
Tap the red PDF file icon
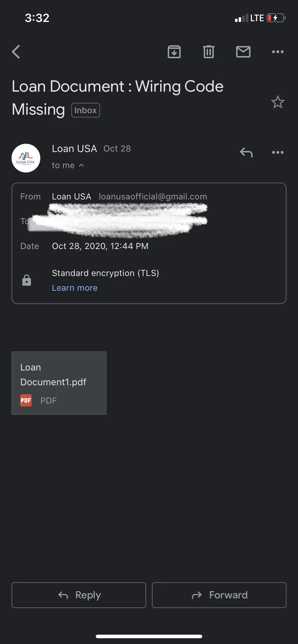tap(26, 400)
